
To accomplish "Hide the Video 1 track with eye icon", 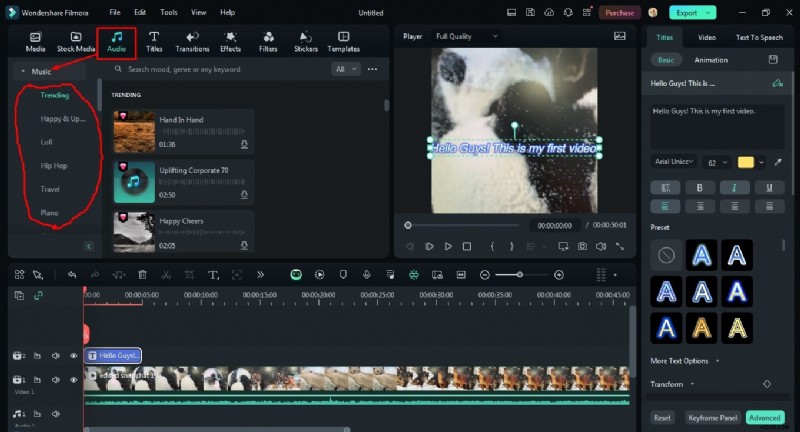I will [x=73, y=380].
